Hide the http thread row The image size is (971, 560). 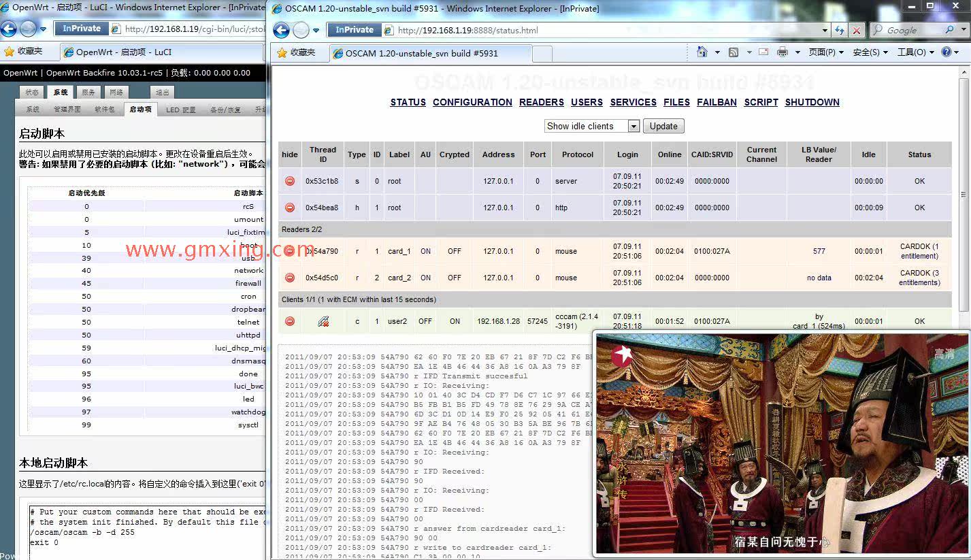pos(290,208)
